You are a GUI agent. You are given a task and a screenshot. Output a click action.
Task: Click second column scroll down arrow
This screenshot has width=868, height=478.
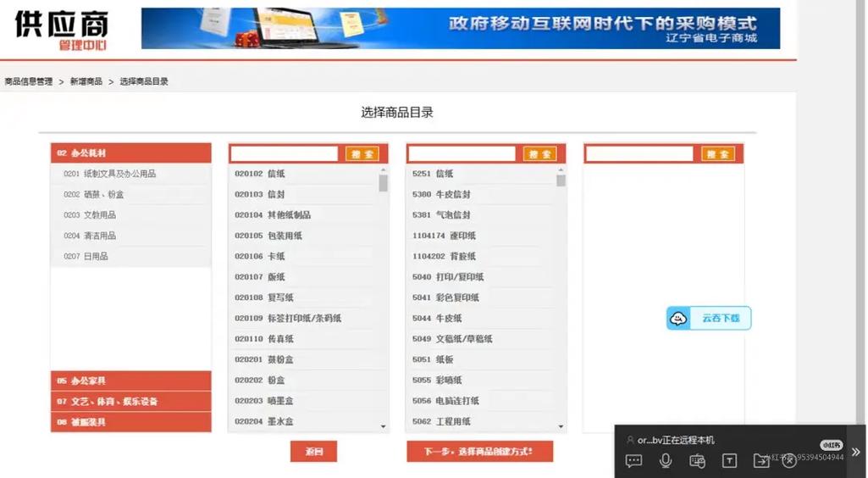[x=383, y=426]
